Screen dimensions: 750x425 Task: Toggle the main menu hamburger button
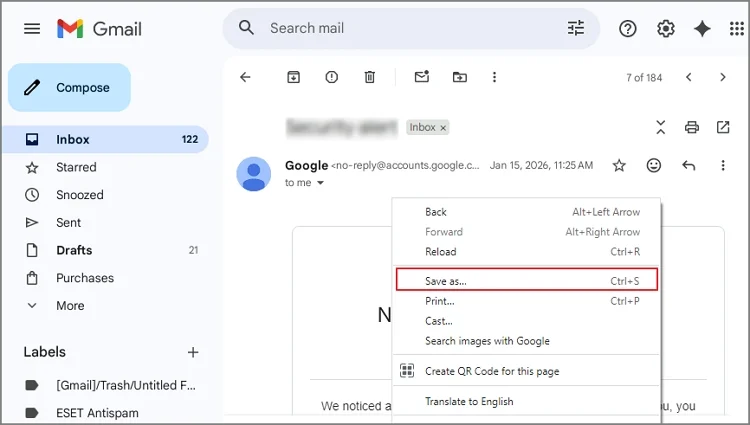point(32,29)
